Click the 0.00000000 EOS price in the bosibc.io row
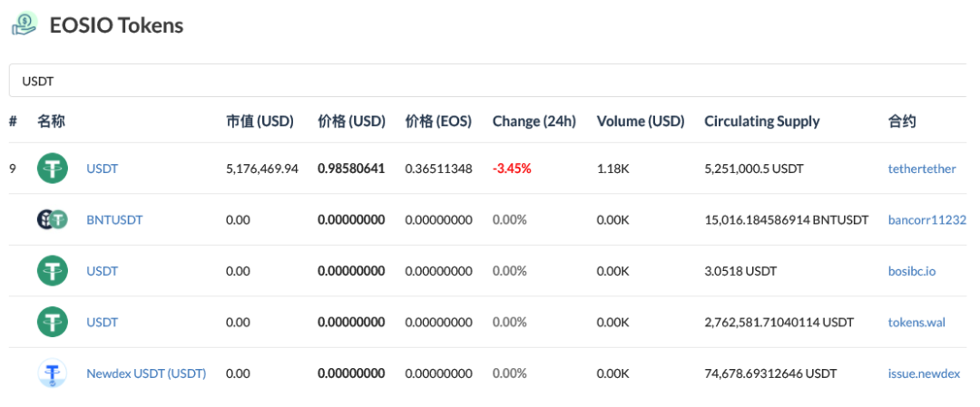Screen dimensions: 980x407 coord(438,271)
